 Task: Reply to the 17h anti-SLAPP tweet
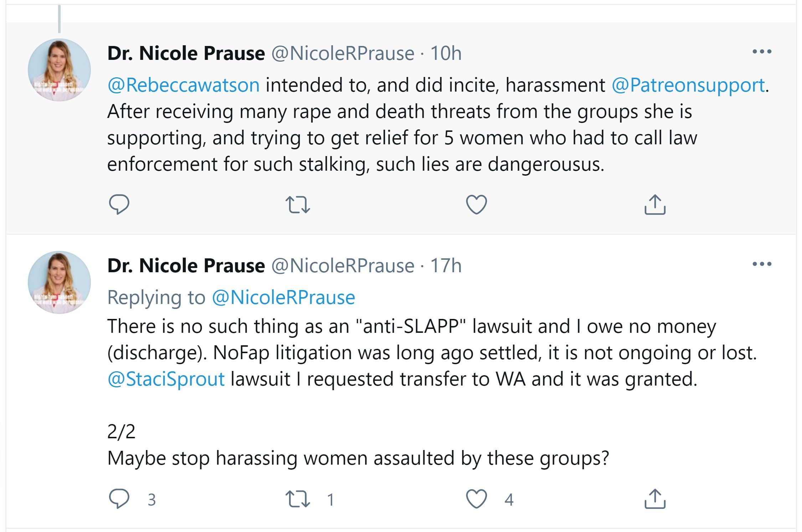(119, 499)
